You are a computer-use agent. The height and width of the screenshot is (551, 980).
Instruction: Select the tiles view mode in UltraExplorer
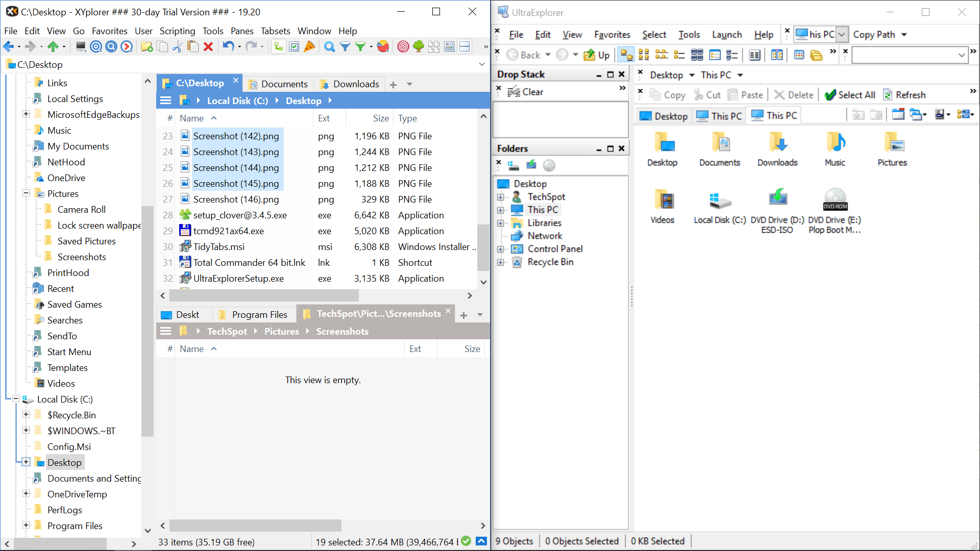pos(697,55)
